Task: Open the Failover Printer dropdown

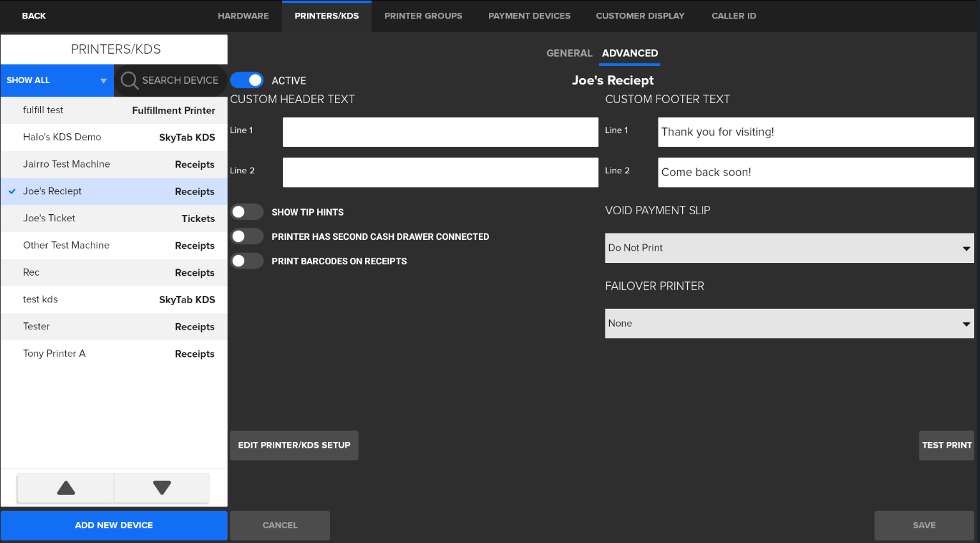Action: [x=789, y=324]
